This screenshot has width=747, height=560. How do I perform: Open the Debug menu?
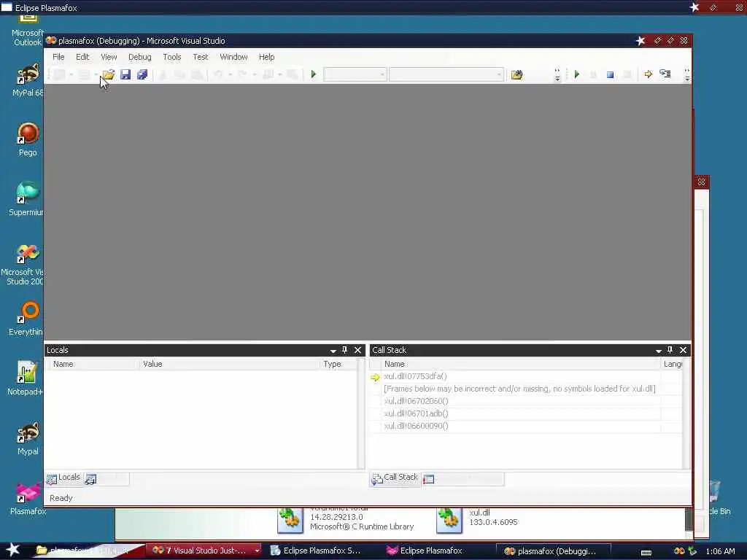pyautogui.click(x=139, y=57)
